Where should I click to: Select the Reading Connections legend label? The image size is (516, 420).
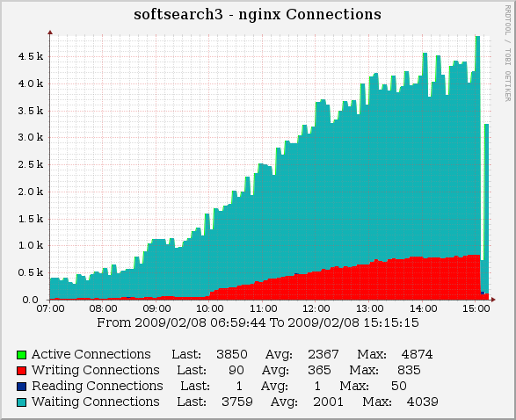click(x=98, y=386)
